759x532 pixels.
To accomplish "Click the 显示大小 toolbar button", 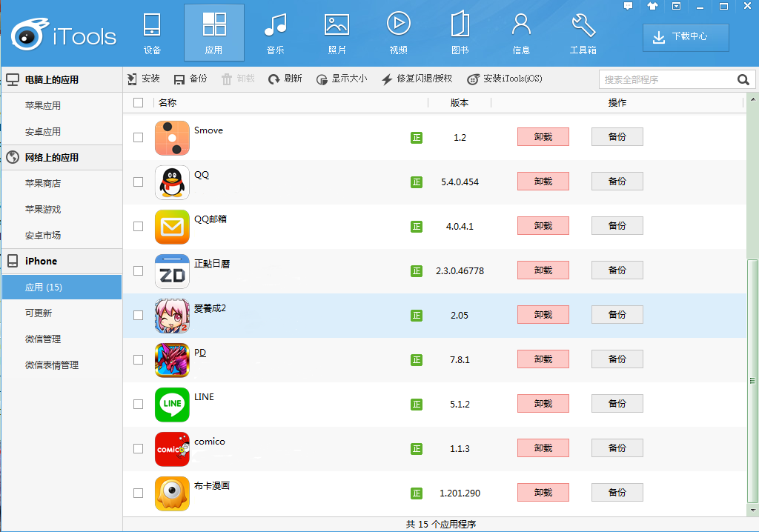I will (x=342, y=79).
